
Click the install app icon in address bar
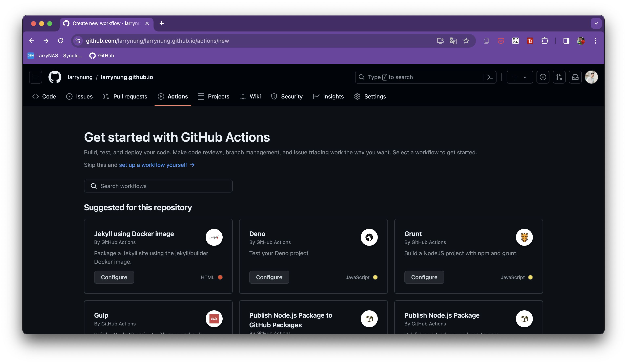(x=440, y=41)
